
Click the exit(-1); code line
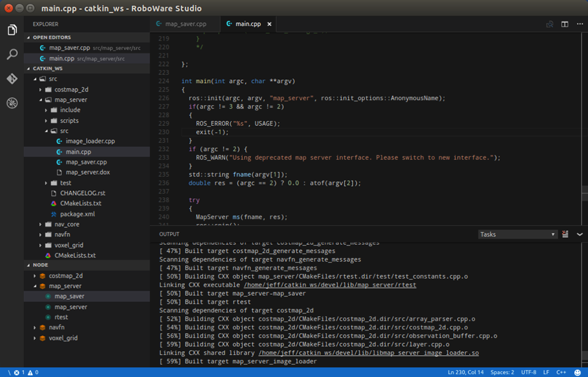click(212, 132)
